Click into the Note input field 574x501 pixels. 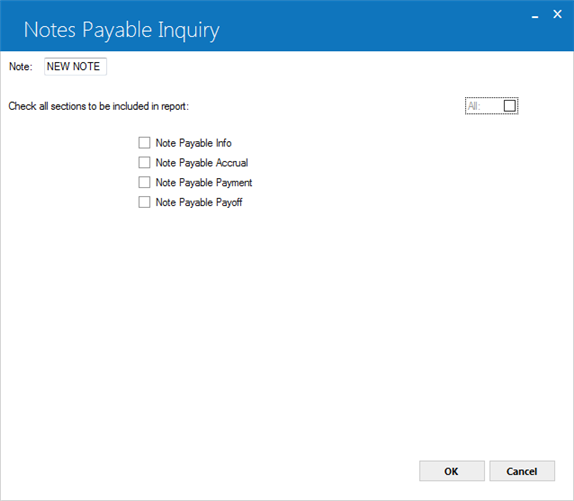75,67
